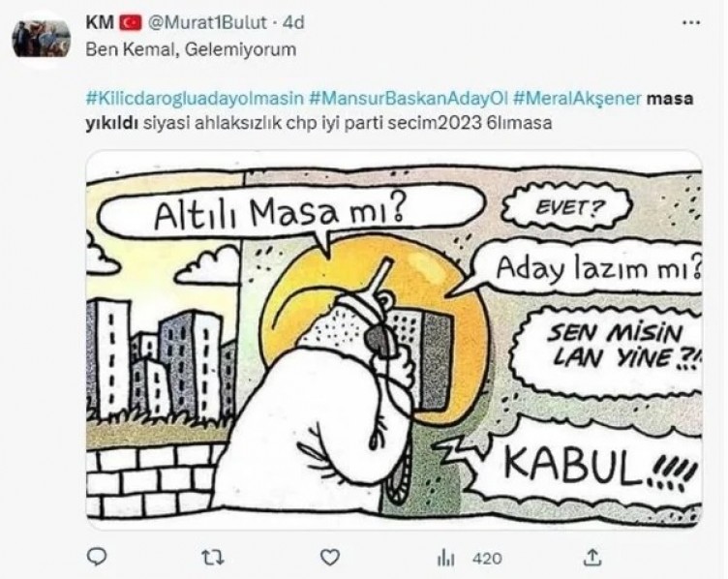Screen dimensions: 728x579
Task: Open the KM display name profile link
Action: tap(100, 22)
